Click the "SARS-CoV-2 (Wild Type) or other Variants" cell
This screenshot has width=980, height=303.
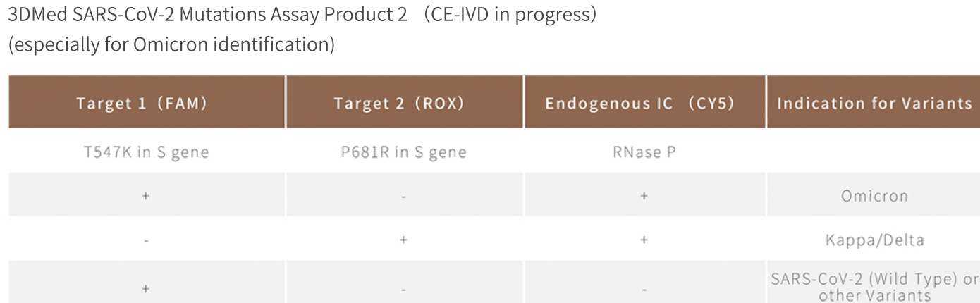pos(874,287)
